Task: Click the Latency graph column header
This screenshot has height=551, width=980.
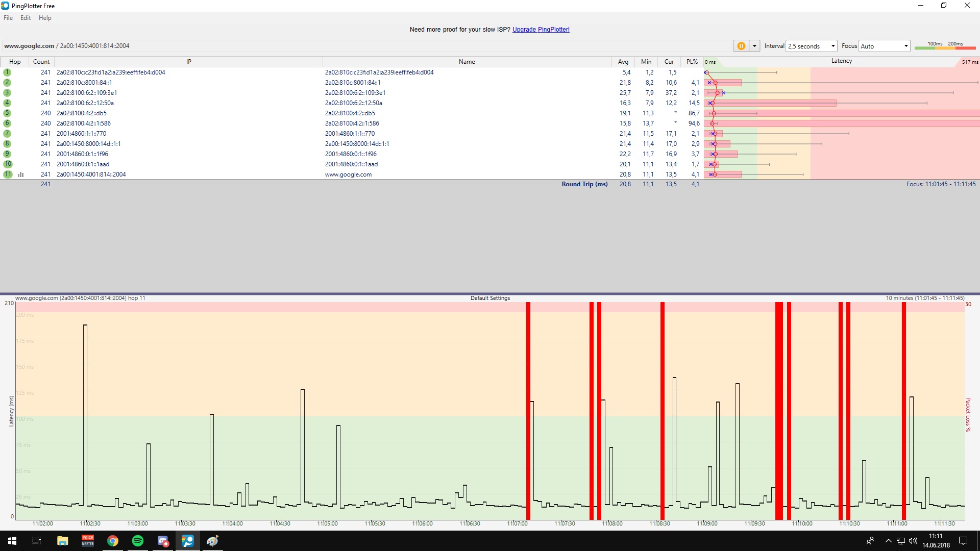Action: click(842, 61)
